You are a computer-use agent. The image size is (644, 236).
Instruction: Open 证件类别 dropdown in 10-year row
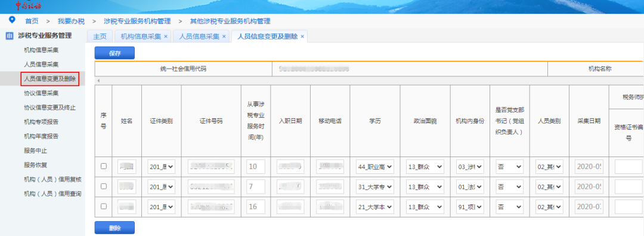tap(162, 167)
